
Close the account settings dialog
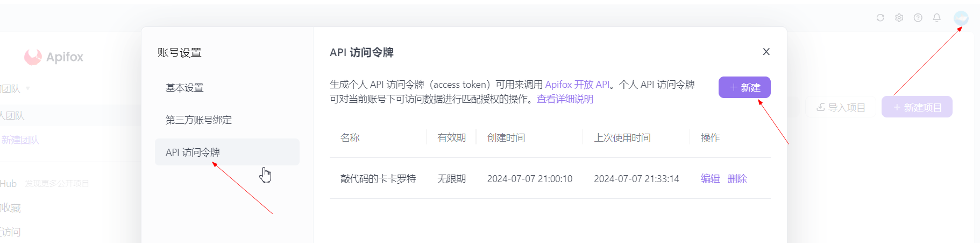[766, 52]
